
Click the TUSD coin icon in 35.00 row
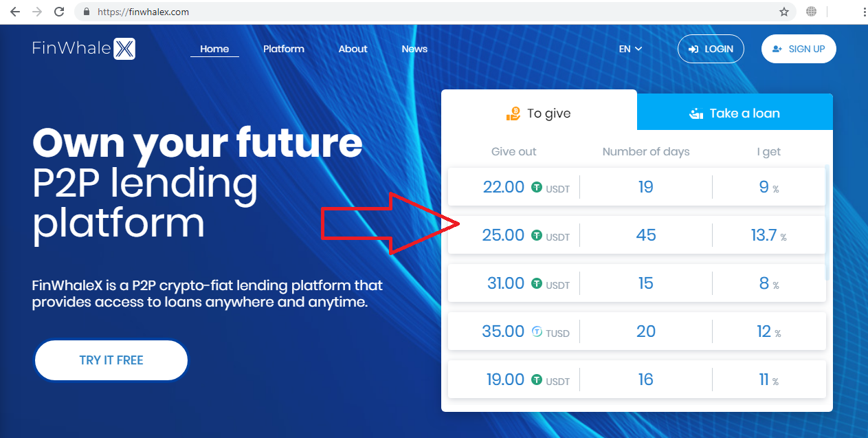coord(537,331)
